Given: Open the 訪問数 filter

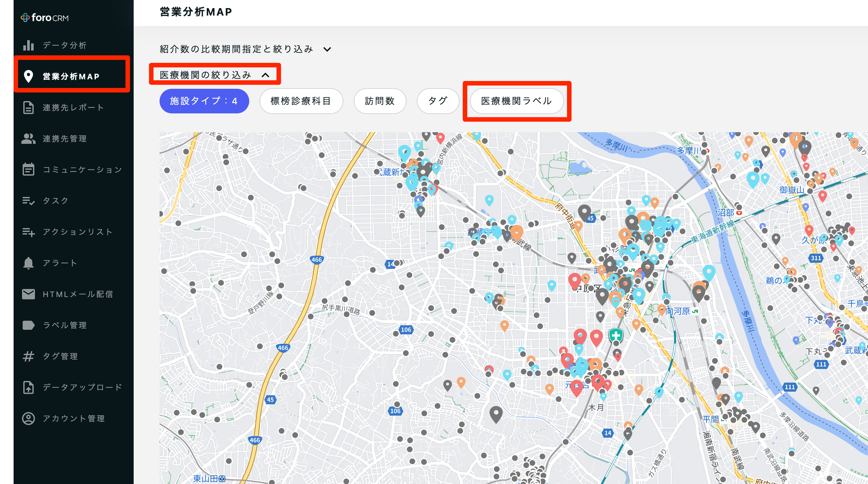Looking at the screenshot, I should pos(380,101).
